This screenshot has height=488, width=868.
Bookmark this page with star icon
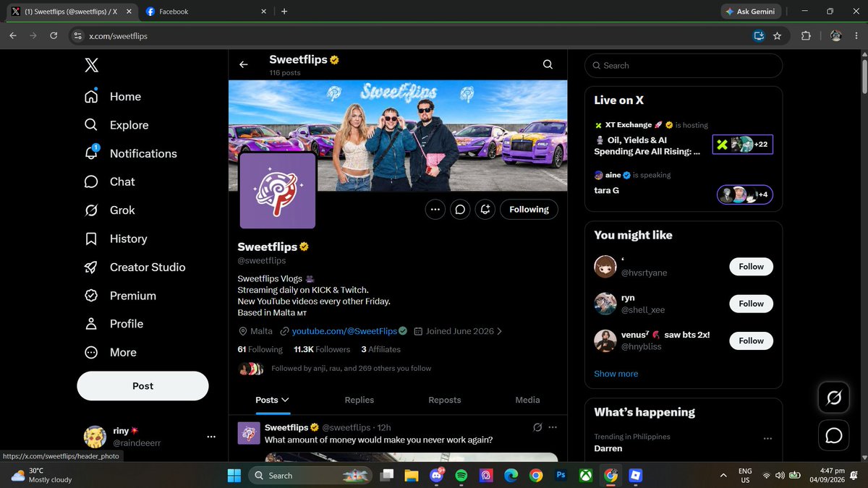click(x=777, y=35)
